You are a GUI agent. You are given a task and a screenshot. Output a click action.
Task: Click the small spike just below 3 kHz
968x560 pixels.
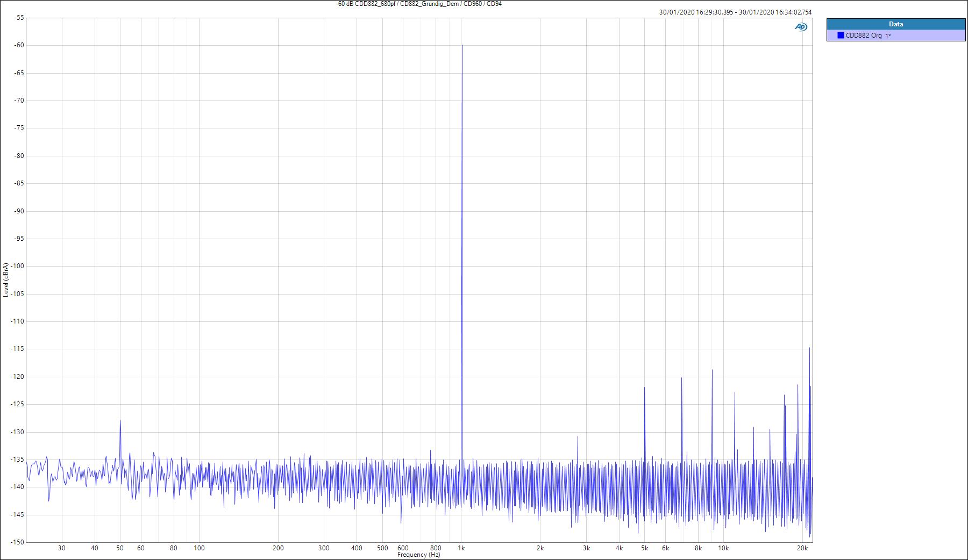click(578, 437)
